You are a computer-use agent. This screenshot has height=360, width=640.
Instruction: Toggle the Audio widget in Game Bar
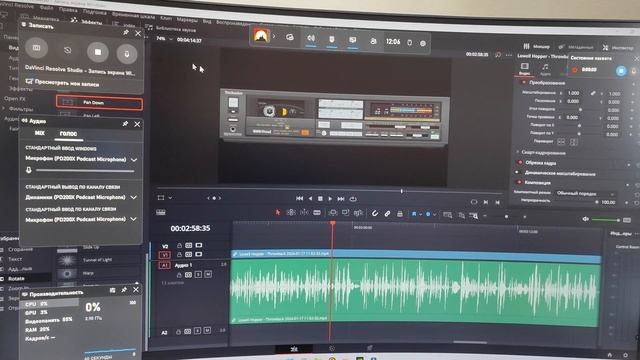point(311,38)
